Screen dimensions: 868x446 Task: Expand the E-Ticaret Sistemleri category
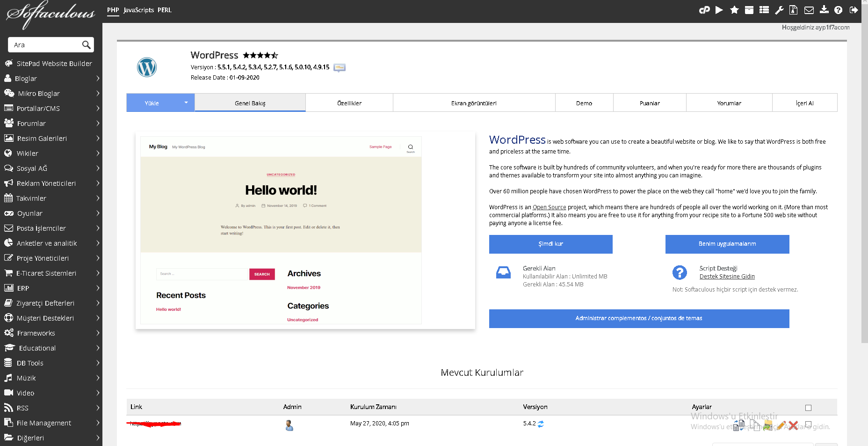tap(51, 273)
